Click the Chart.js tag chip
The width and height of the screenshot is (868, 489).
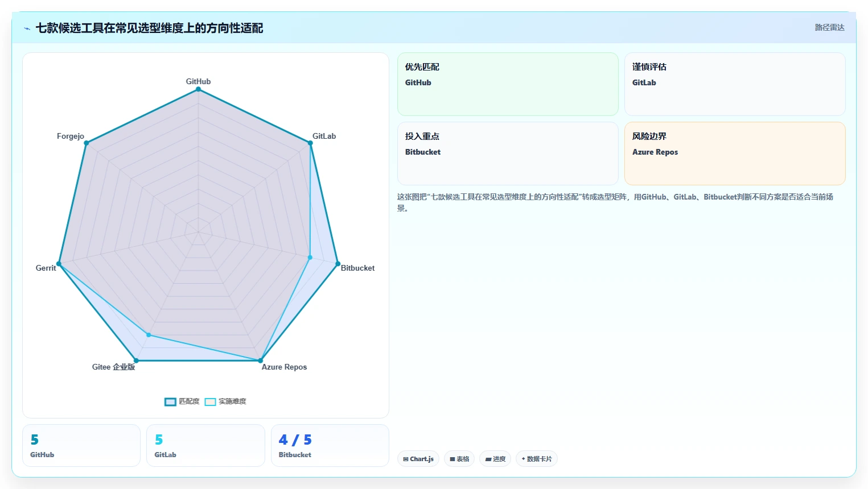(418, 459)
